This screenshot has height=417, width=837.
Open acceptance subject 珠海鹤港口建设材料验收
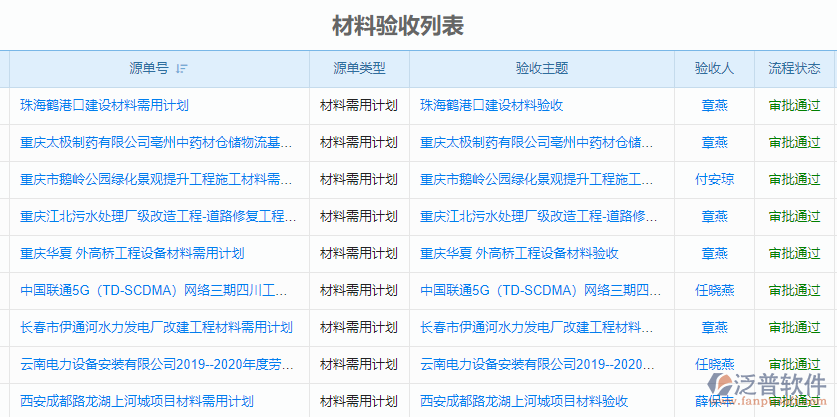pyautogui.click(x=492, y=105)
